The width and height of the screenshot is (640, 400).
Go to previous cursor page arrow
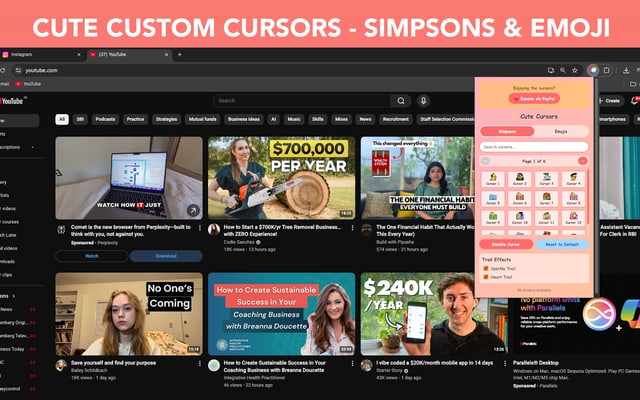coord(485,161)
